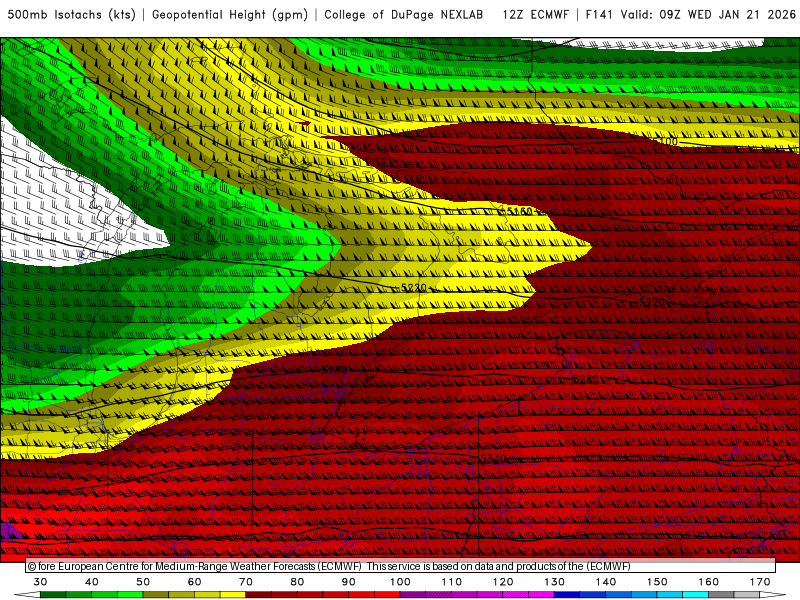Click the light grey swatch below 170
The width and height of the screenshot is (800, 600).
746,595
